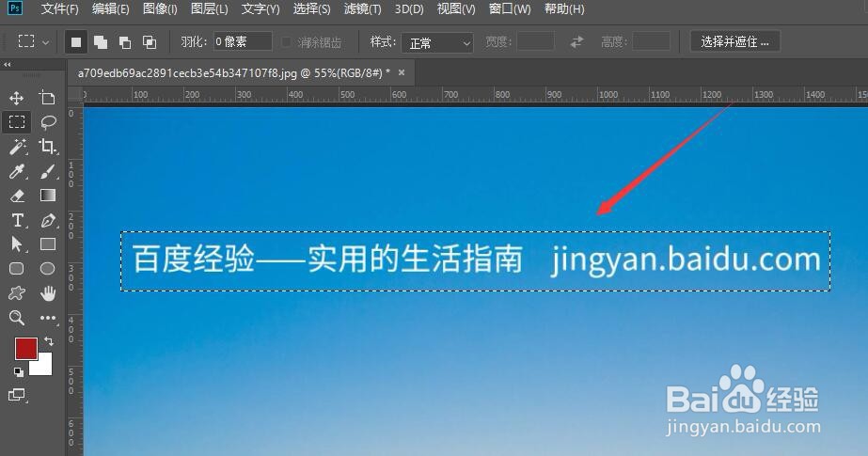868x456 pixels.
Task: Open the 3D(D) menu
Action: pos(409,8)
